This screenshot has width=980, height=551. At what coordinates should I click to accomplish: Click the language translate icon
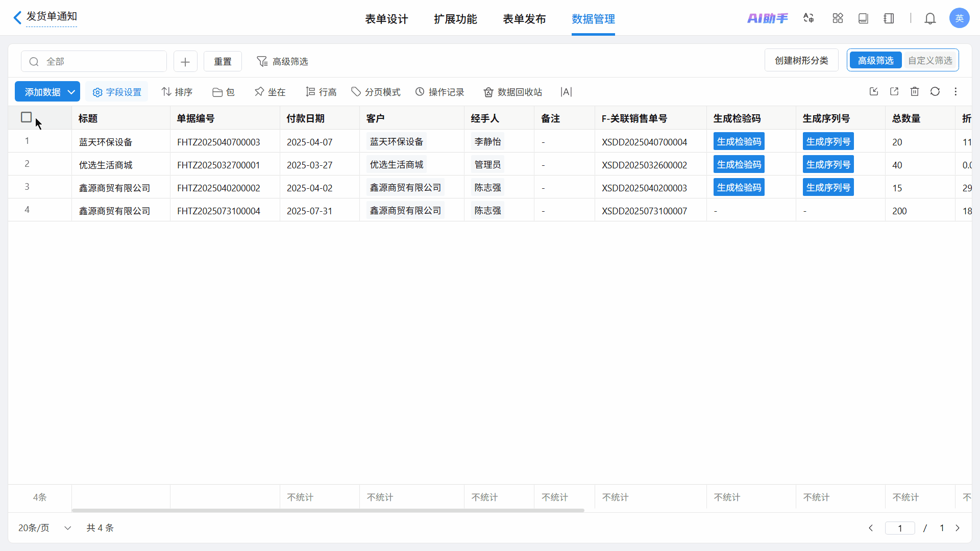pyautogui.click(x=808, y=18)
